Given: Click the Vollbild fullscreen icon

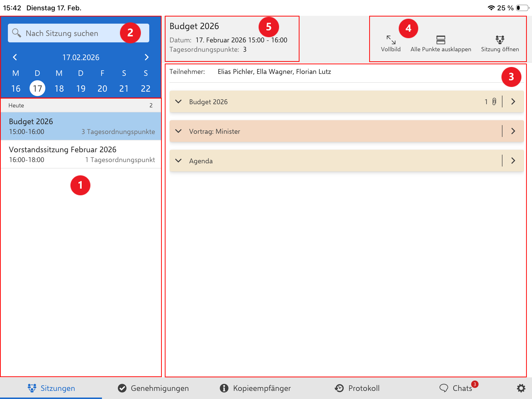Looking at the screenshot, I should (x=391, y=40).
